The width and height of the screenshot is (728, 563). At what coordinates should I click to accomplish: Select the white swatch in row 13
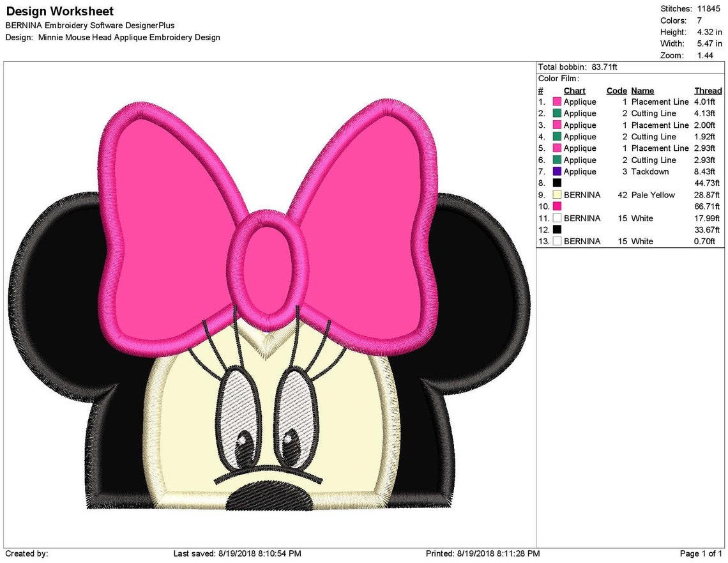click(556, 241)
